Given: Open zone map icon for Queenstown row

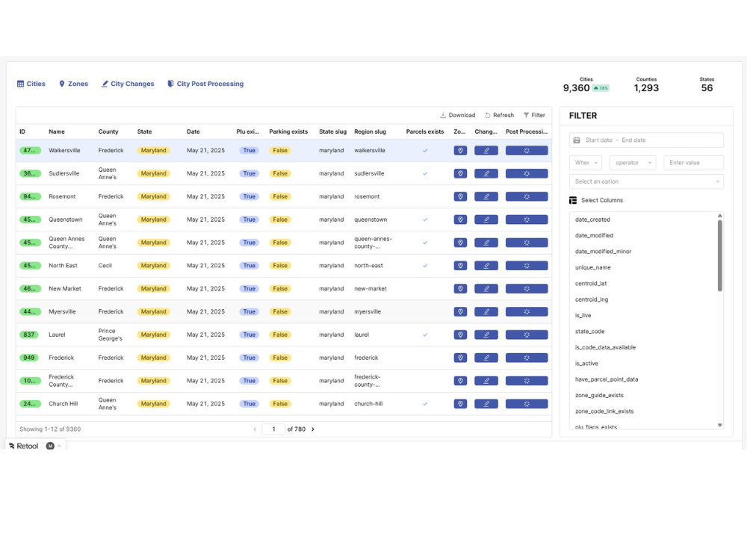Looking at the screenshot, I should coord(460,220).
